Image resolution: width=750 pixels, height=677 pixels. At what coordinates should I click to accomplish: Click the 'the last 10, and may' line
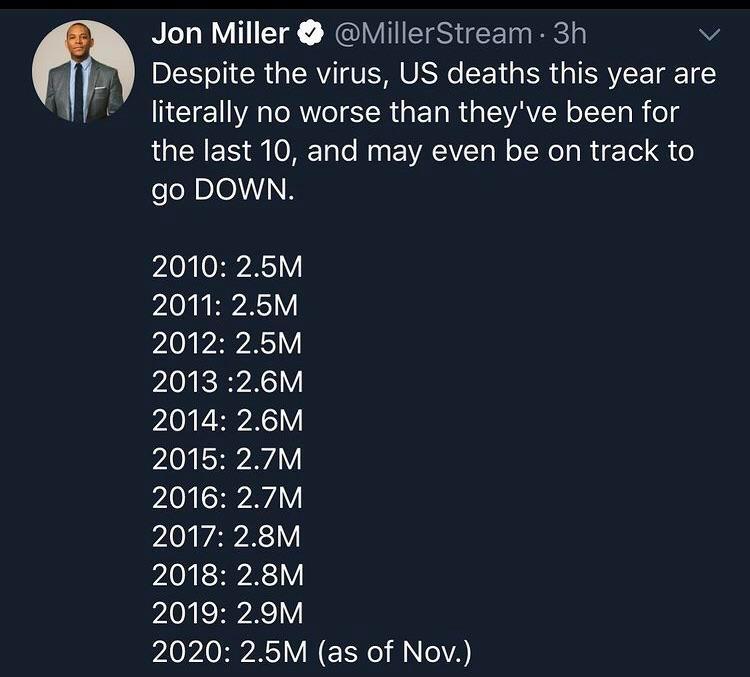coord(423,151)
